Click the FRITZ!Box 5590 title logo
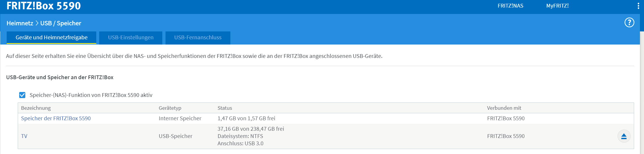 point(44,6)
